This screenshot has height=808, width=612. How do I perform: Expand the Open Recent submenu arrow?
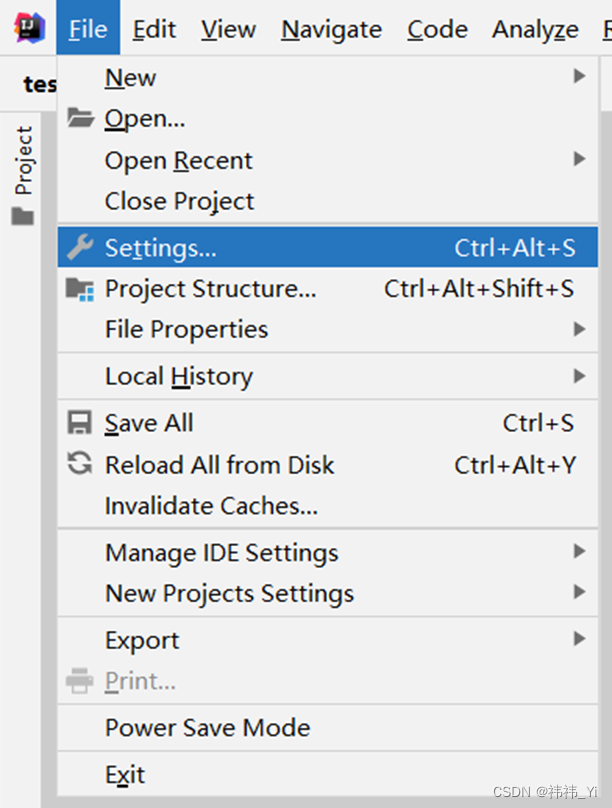[579, 160]
